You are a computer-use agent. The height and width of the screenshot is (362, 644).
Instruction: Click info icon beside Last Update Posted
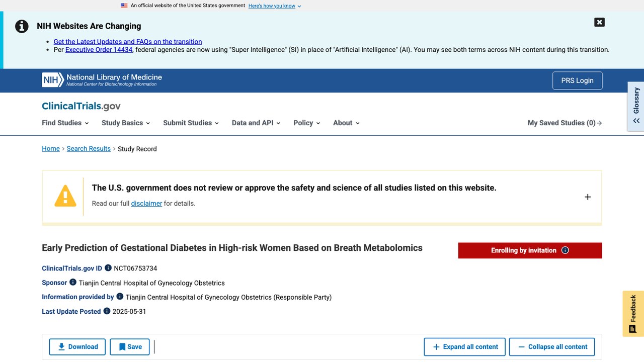point(107,311)
